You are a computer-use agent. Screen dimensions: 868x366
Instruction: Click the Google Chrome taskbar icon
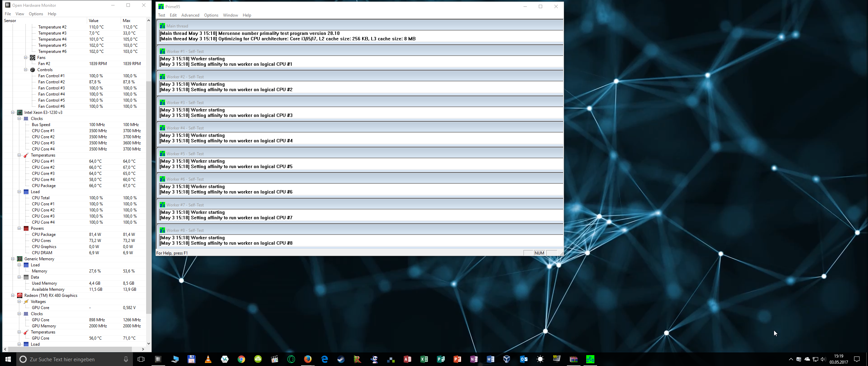click(241, 359)
